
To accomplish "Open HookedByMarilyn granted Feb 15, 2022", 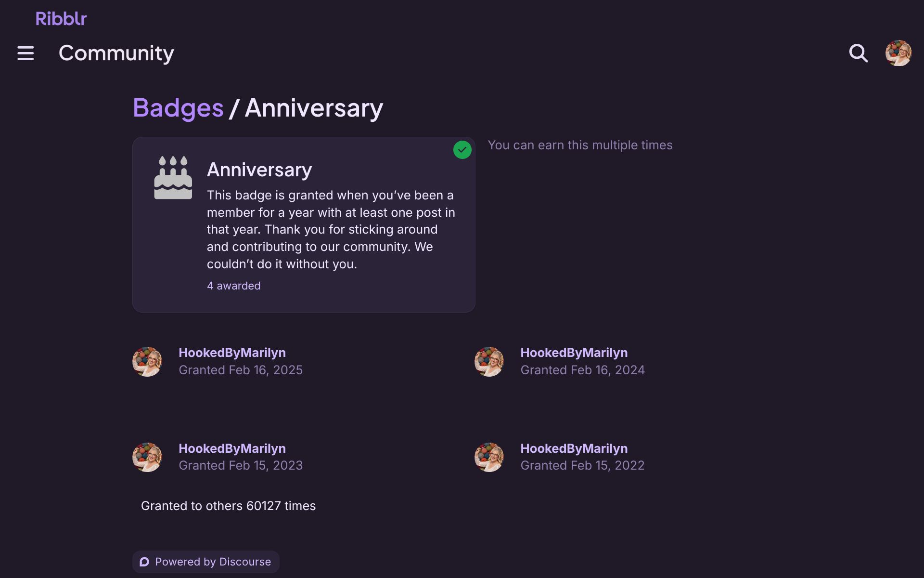I will coord(574,448).
